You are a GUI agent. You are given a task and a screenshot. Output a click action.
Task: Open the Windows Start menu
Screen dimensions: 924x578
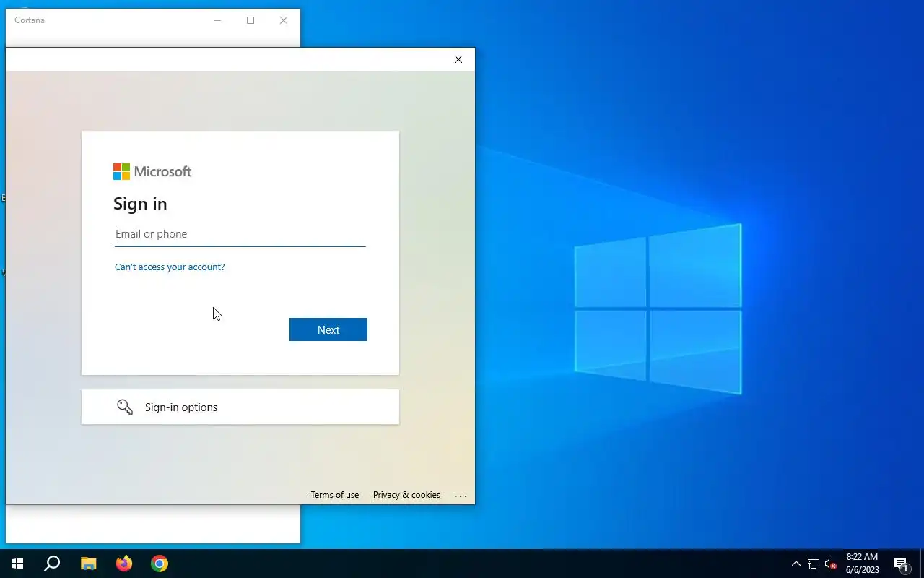coord(17,564)
